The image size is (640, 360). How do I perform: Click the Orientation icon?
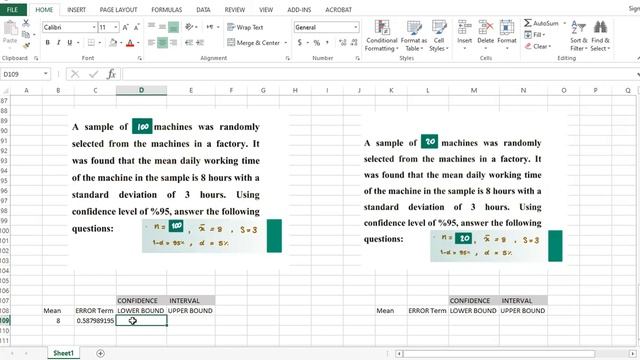(189, 27)
